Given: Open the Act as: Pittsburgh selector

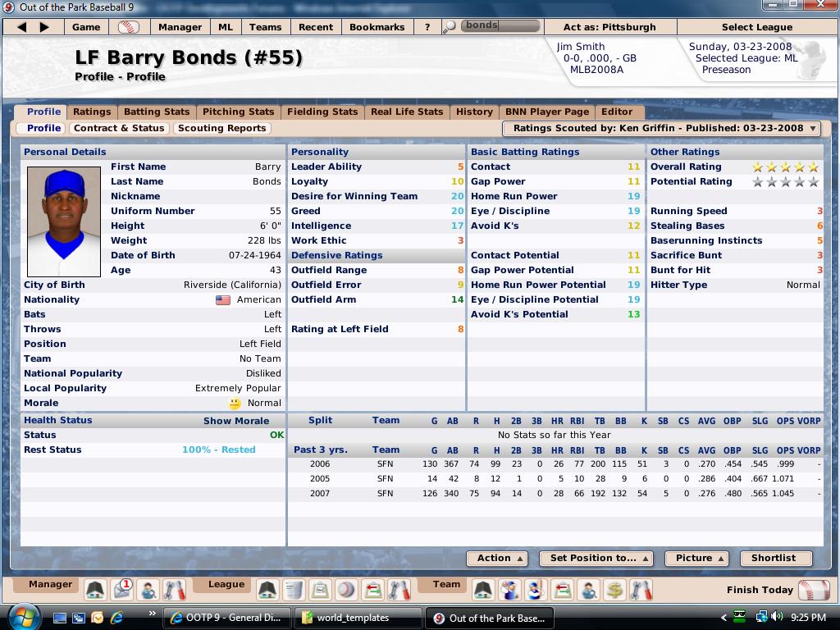Looking at the screenshot, I should click(x=609, y=27).
